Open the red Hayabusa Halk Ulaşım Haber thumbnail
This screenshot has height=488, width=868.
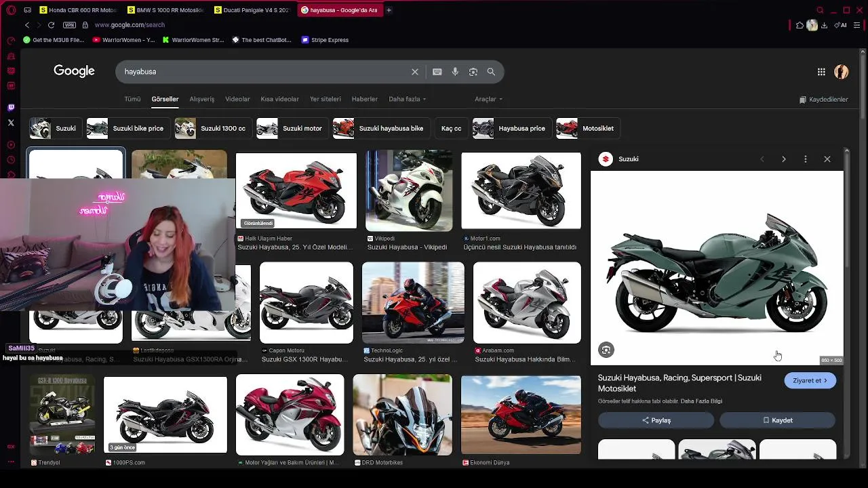[x=296, y=190]
